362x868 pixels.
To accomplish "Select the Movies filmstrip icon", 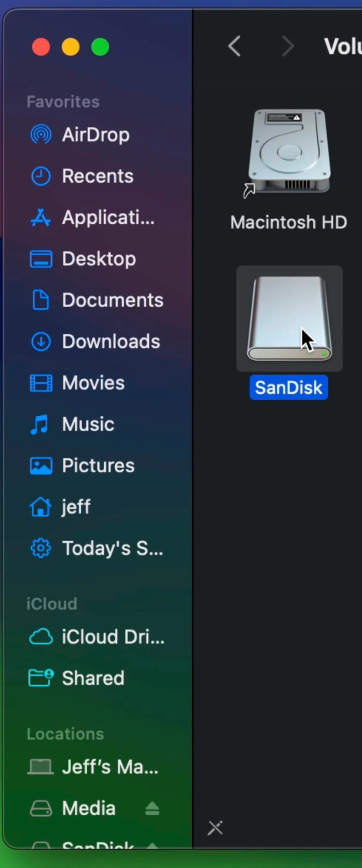I will tap(41, 383).
